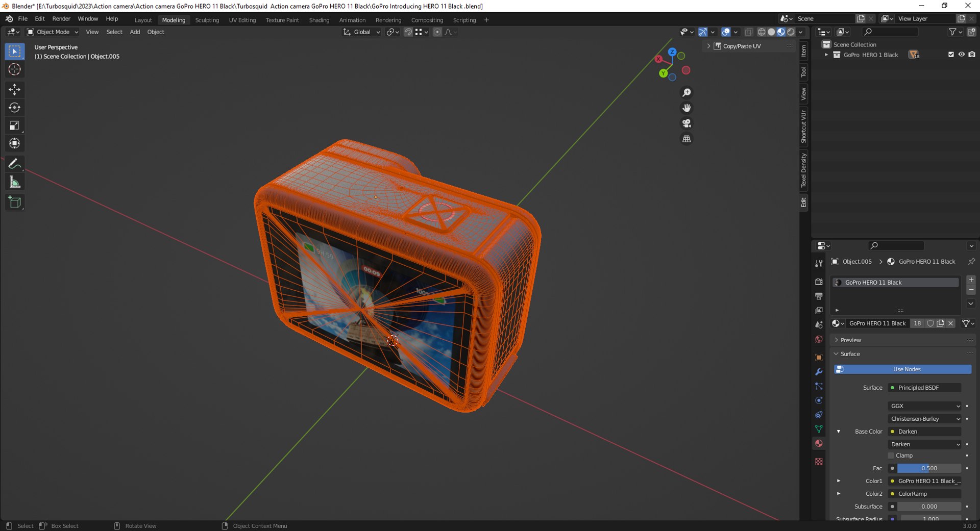This screenshot has width=980, height=531.
Task: Toggle camera view with camera icon
Action: pos(687,123)
